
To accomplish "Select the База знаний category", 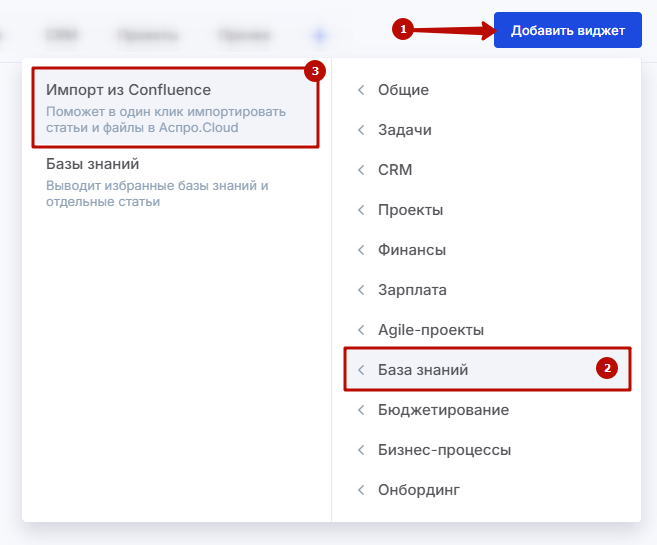I will [x=423, y=370].
